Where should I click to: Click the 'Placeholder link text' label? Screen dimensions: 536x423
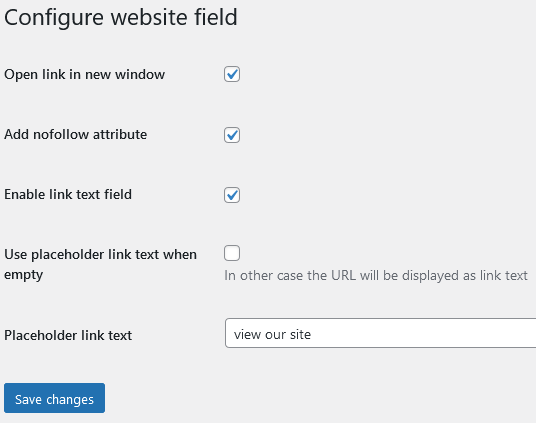tap(68, 335)
